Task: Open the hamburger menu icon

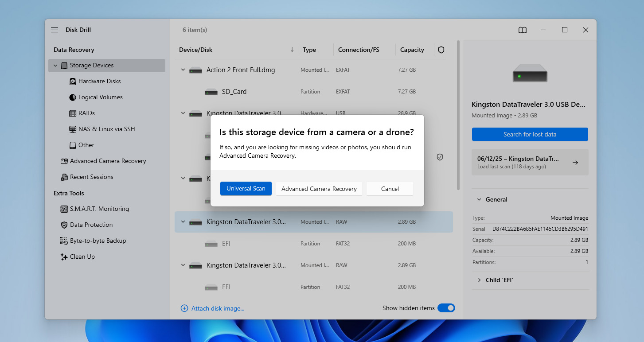Action: [x=55, y=30]
